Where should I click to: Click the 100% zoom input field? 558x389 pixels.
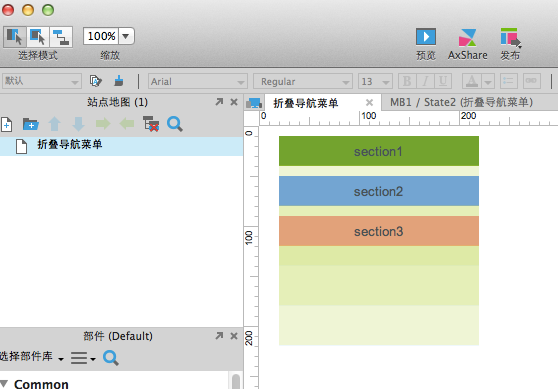coord(101,36)
